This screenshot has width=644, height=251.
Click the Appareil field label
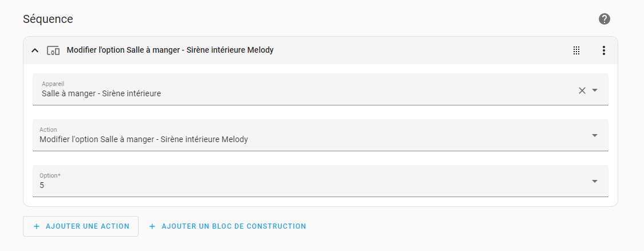[53, 84]
